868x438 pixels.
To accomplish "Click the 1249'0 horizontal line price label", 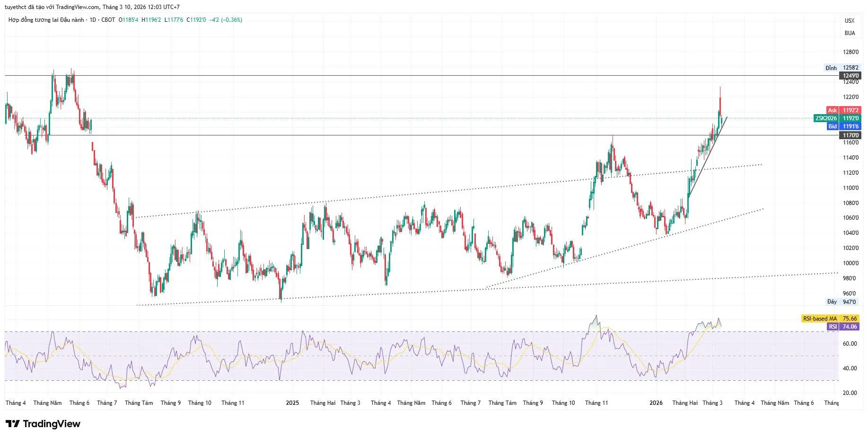I will [x=850, y=76].
